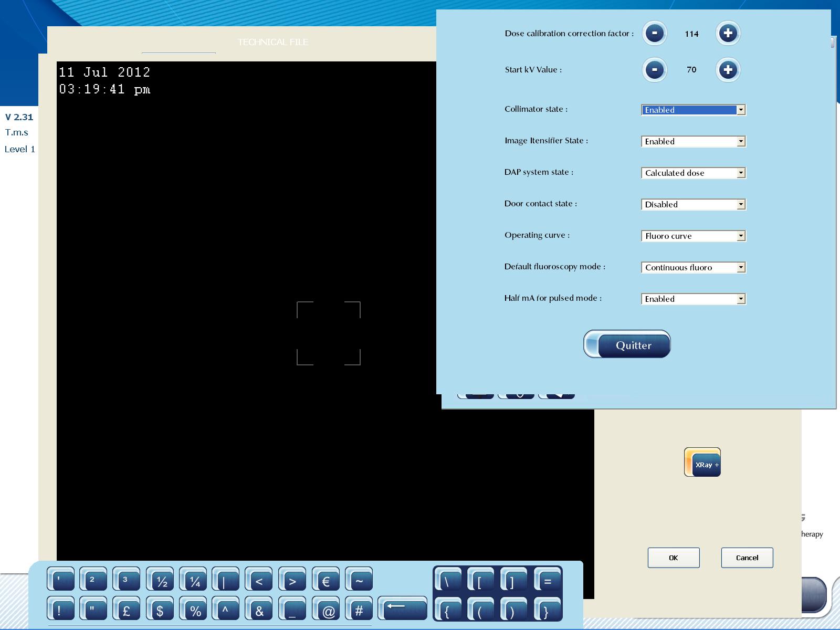Screen dimensions: 840x630
Task: Tap the right curly brace key
Action: tap(548, 610)
